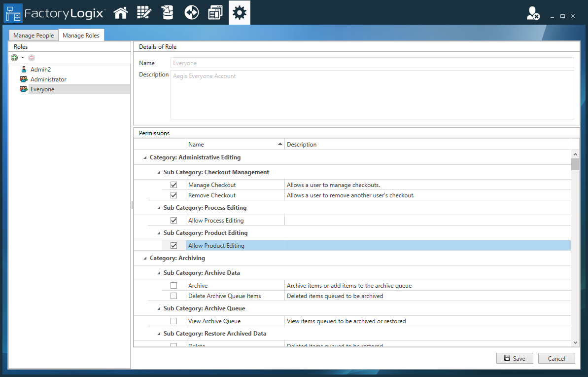Select the Administrator role in the Roles list
Image resolution: width=588 pixels, height=377 pixels.
pyautogui.click(x=48, y=79)
